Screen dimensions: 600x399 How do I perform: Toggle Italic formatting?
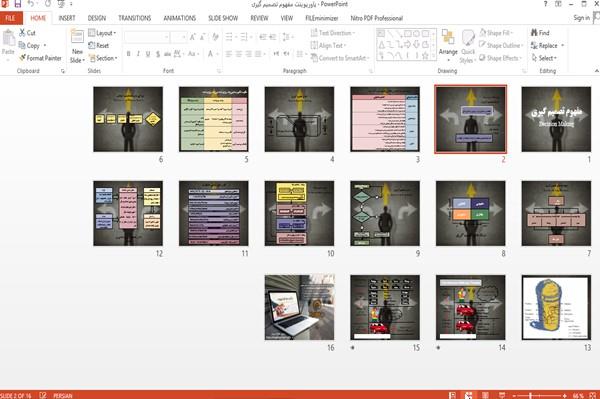138,54
